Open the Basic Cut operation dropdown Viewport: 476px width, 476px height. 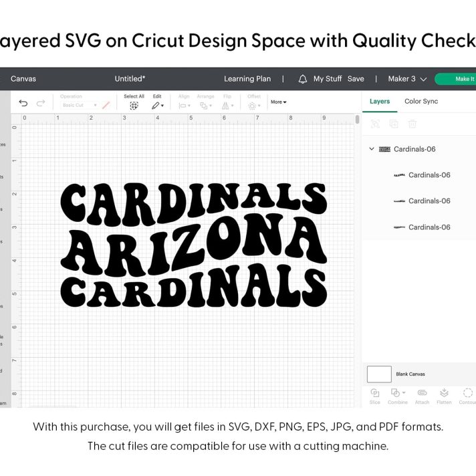pyautogui.click(x=80, y=105)
